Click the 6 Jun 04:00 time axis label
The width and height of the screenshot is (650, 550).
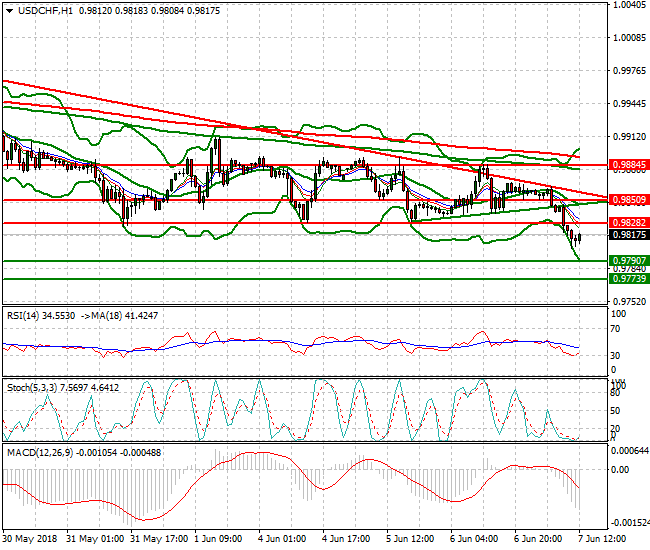click(474, 539)
